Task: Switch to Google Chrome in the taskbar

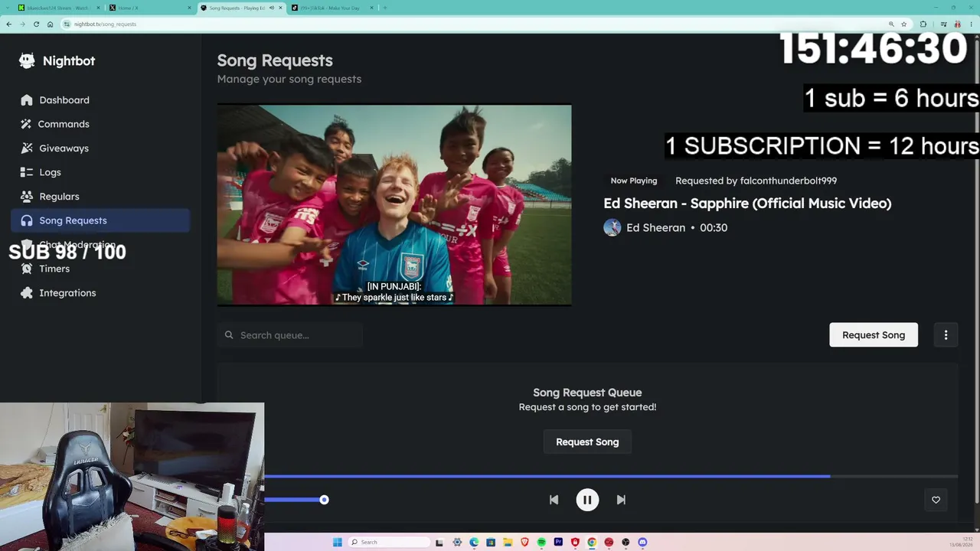Action: [x=592, y=543]
